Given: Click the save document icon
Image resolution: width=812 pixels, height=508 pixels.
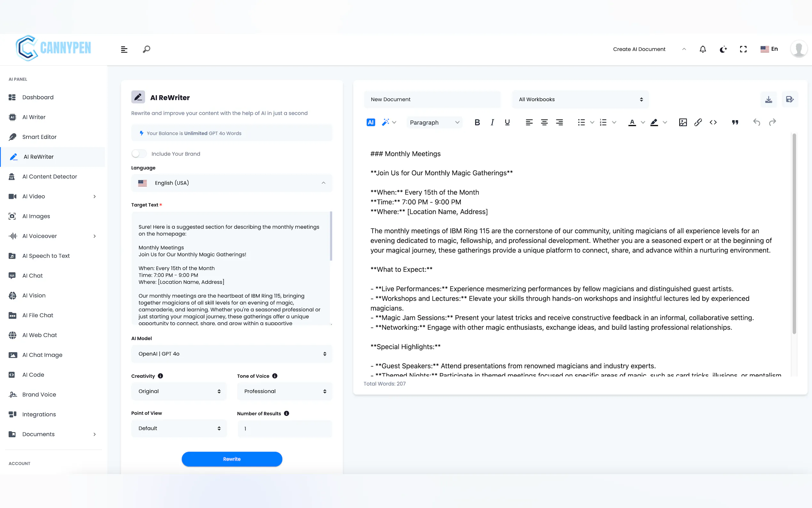Looking at the screenshot, I should (x=790, y=99).
